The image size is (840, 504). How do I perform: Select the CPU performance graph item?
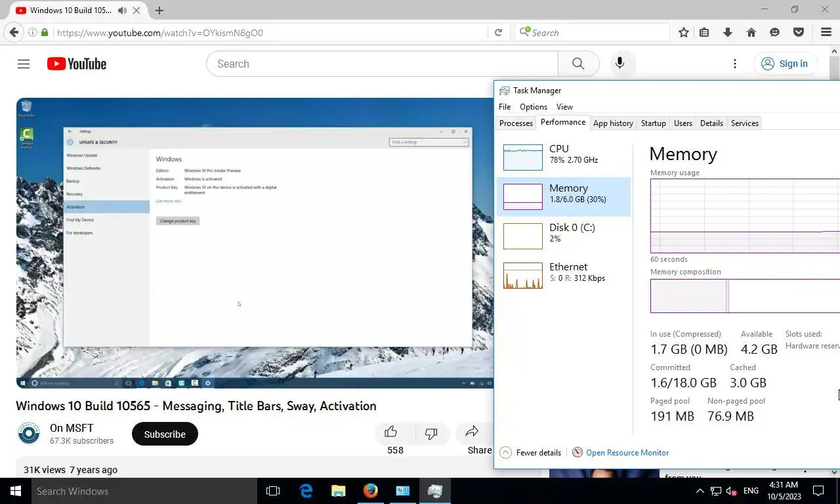click(564, 157)
